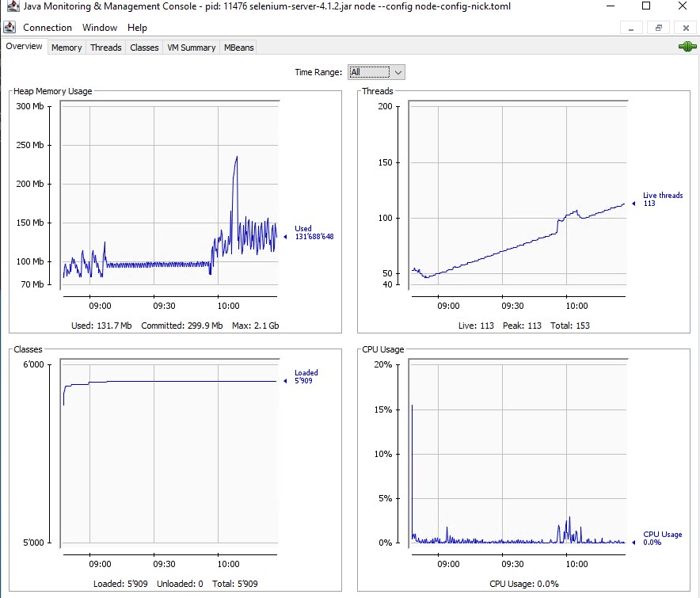Switch to the Memory tab
Screen dimensions: 700x598
tap(66, 47)
